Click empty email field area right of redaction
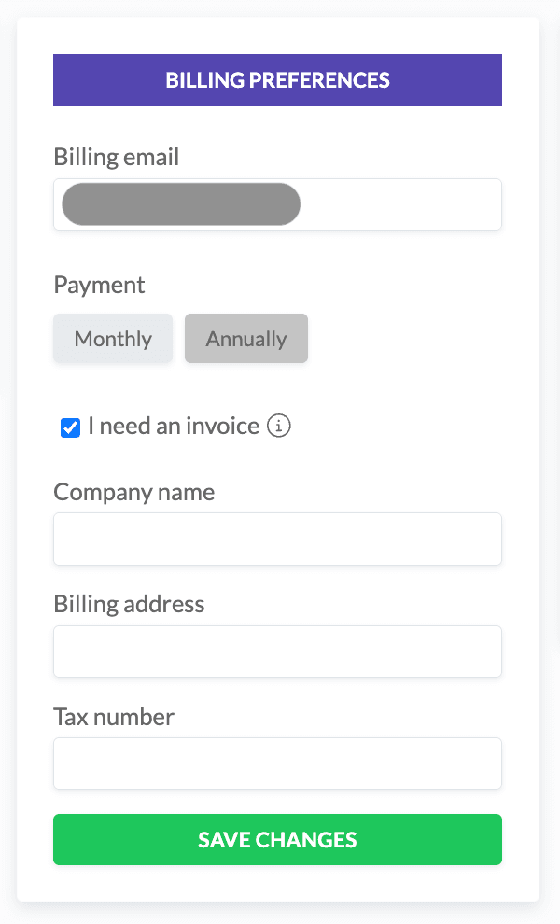Image resolution: width=560 pixels, height=924 pixels. click(400, 204)
